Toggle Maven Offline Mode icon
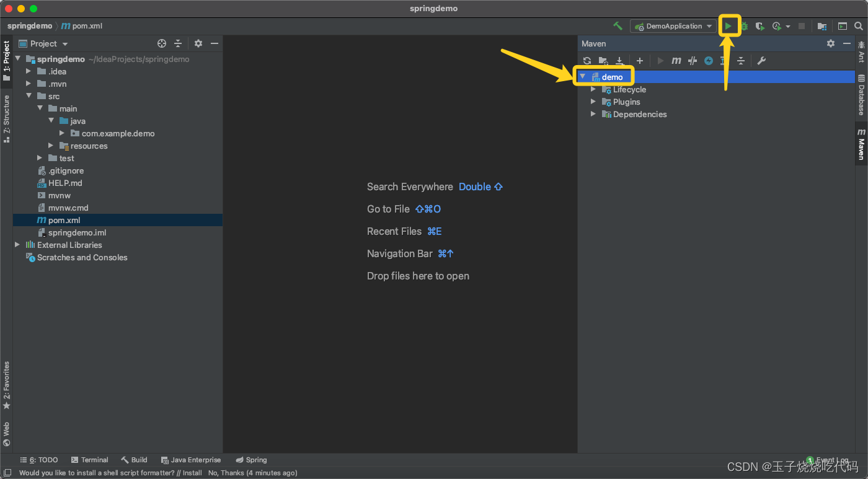This screenshot has width=868, height=479. [693, 61]
